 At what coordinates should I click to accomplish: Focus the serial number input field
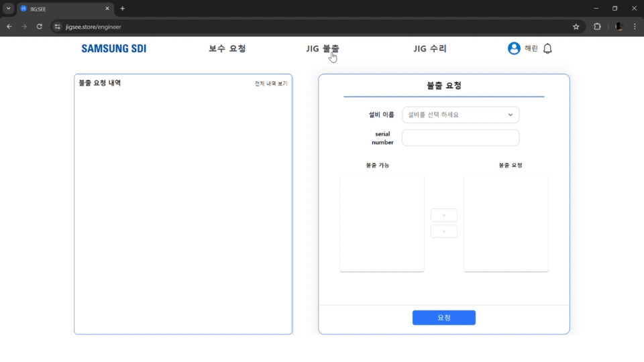460,137
